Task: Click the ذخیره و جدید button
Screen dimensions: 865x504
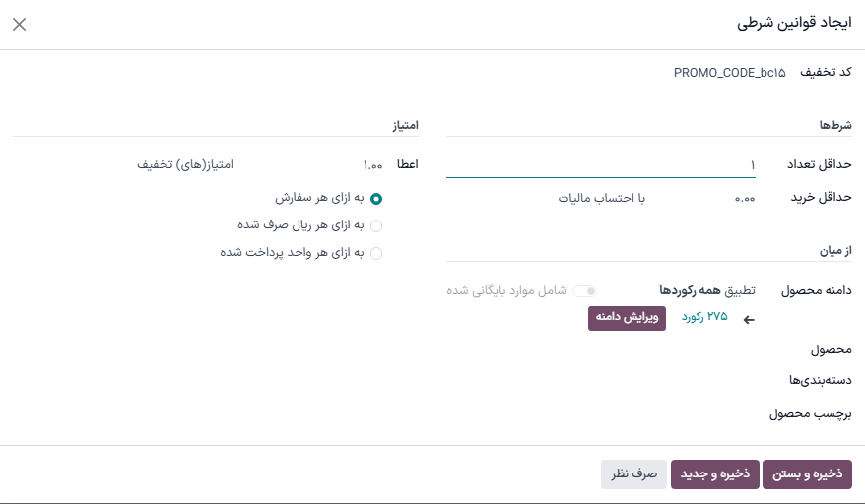Action: [714, 474]
